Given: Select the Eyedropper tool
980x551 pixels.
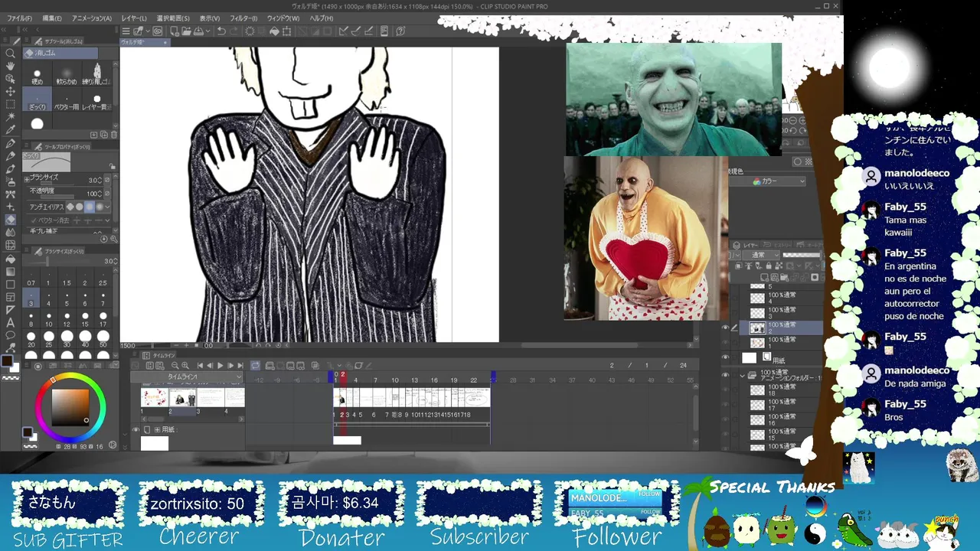Looking at the screenshot, I should [11, 130].
